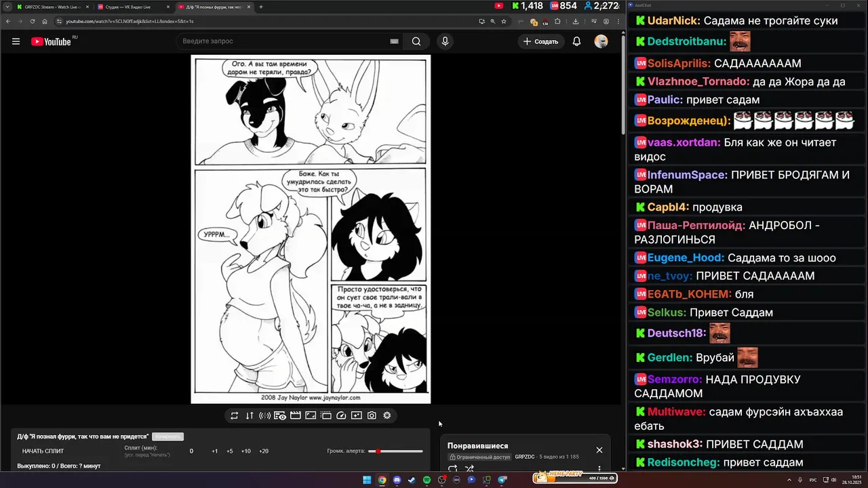Click UdarNick username in chat window
Image resolution: width=868 pixels, height=488 pixels.
[x=674, y=21]
